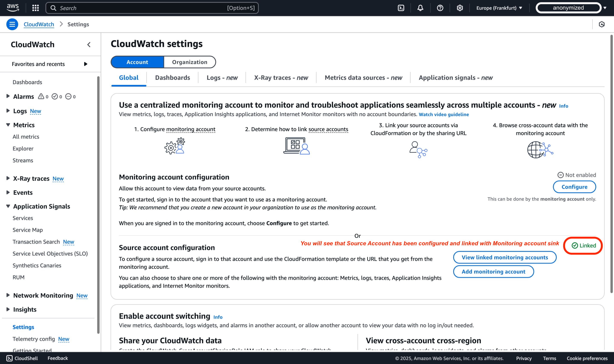Click the sidebar vertical scrollbar

(98, 205)
